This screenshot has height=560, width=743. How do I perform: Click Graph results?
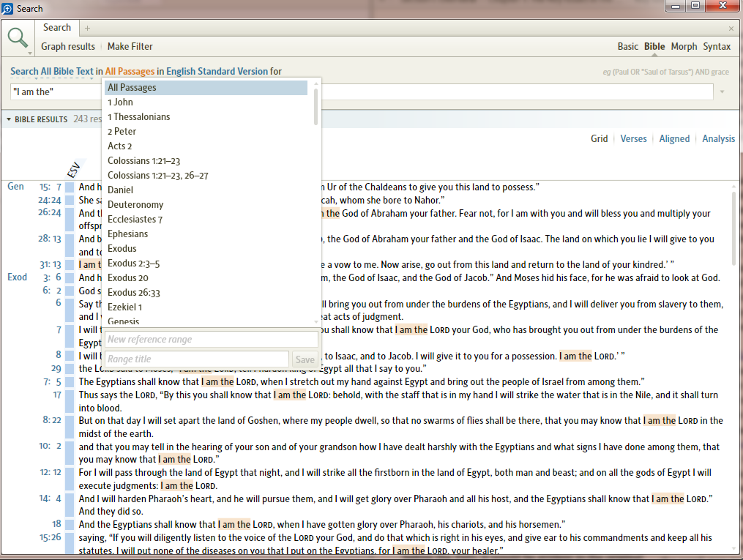[x=68, y=46]
